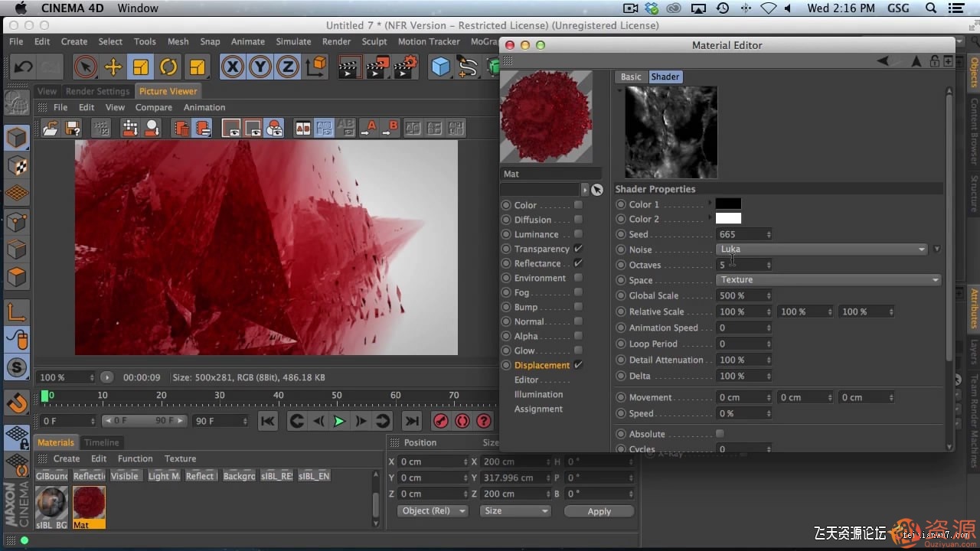The image size is (980, 551).
Task: Toggle the Z axis lock
Action: [288, 67]
